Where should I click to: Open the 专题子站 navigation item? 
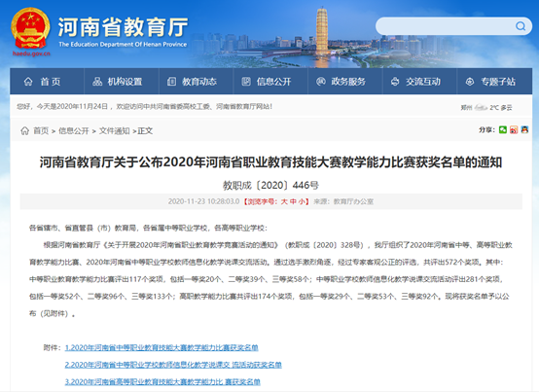490,82
